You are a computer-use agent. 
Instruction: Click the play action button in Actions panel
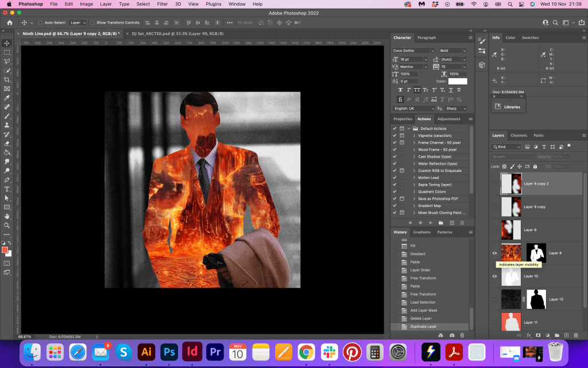coord(431,223)
